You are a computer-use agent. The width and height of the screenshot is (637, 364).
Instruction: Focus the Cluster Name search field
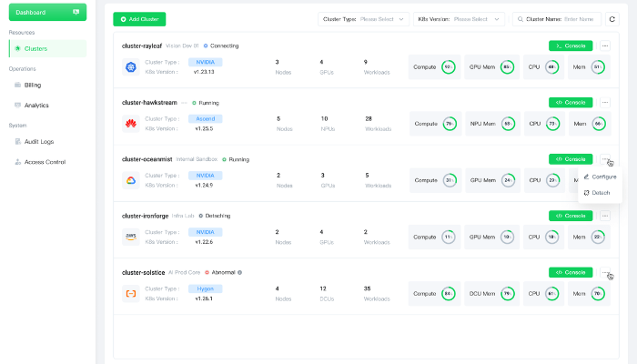[570, 18]
